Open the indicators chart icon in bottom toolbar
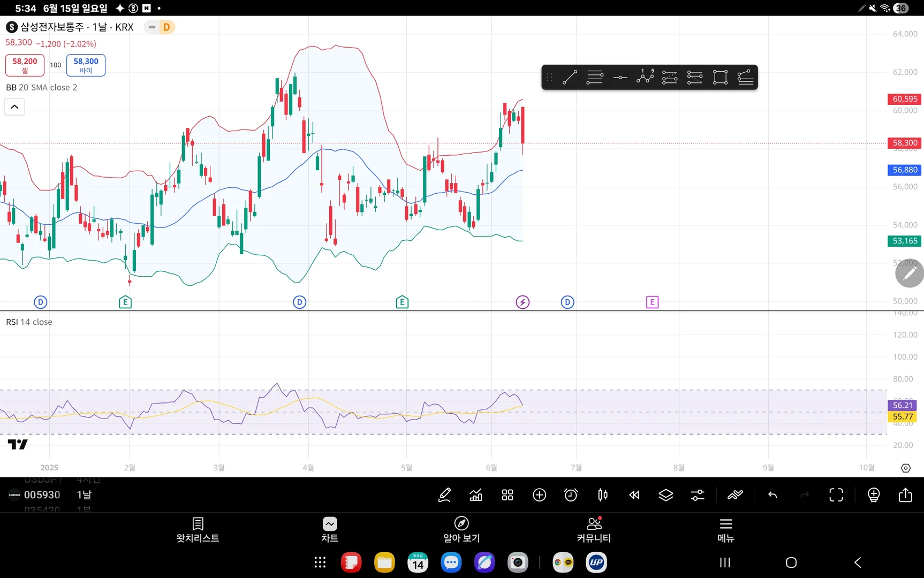 (475, 495)
